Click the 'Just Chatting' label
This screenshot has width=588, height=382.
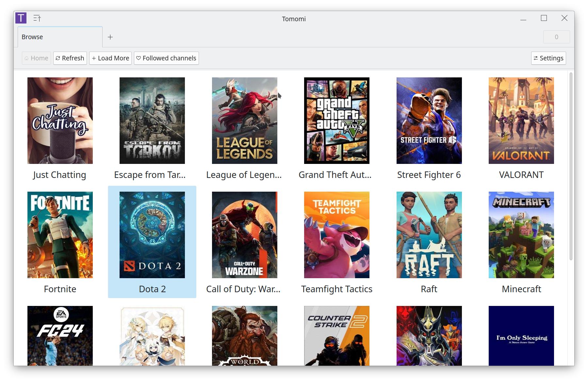tap(59, 175)
